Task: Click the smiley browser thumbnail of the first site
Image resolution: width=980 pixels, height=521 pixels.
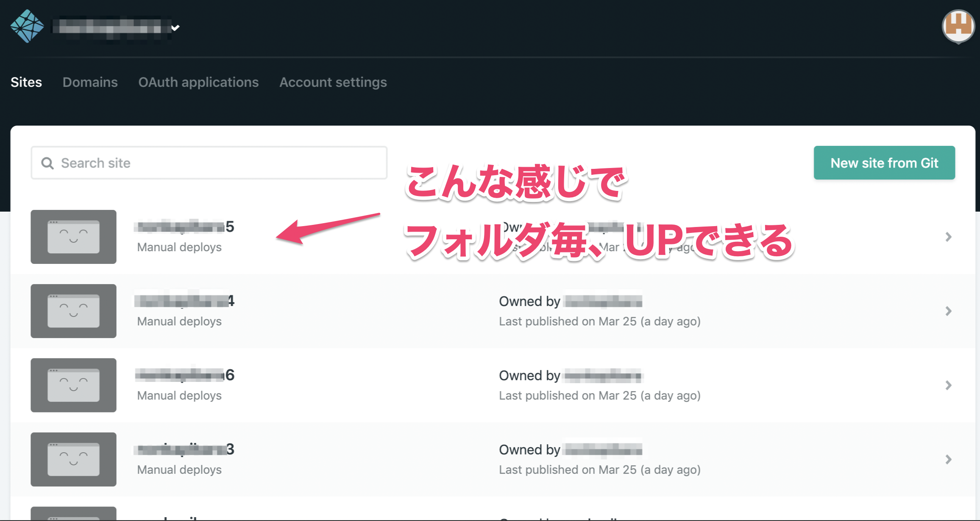Action: click(x=73, y=237)
